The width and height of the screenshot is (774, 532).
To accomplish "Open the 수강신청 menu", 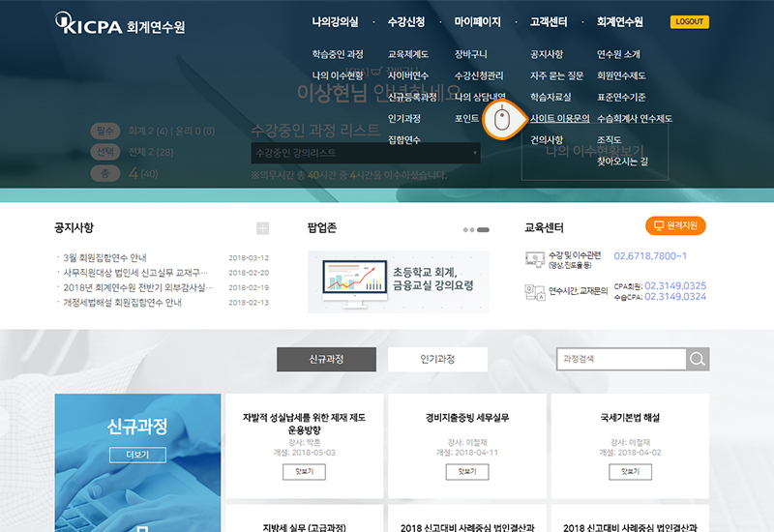I will (406, 21).
